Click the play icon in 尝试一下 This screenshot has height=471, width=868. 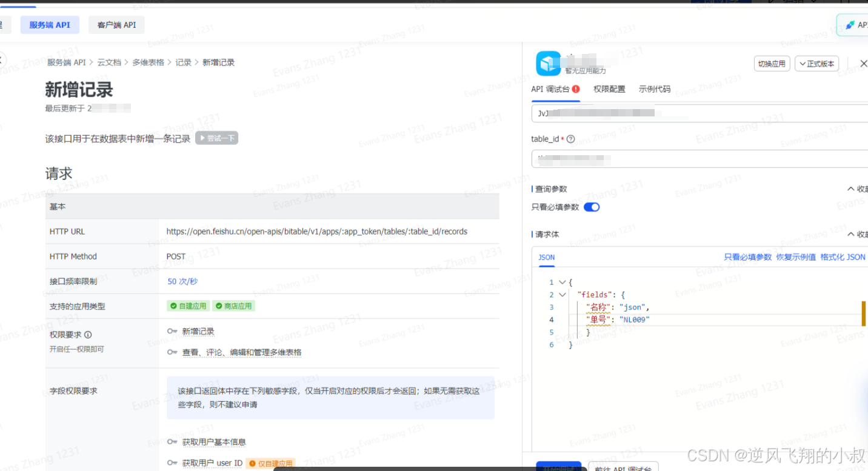click(x=203, y=138)
